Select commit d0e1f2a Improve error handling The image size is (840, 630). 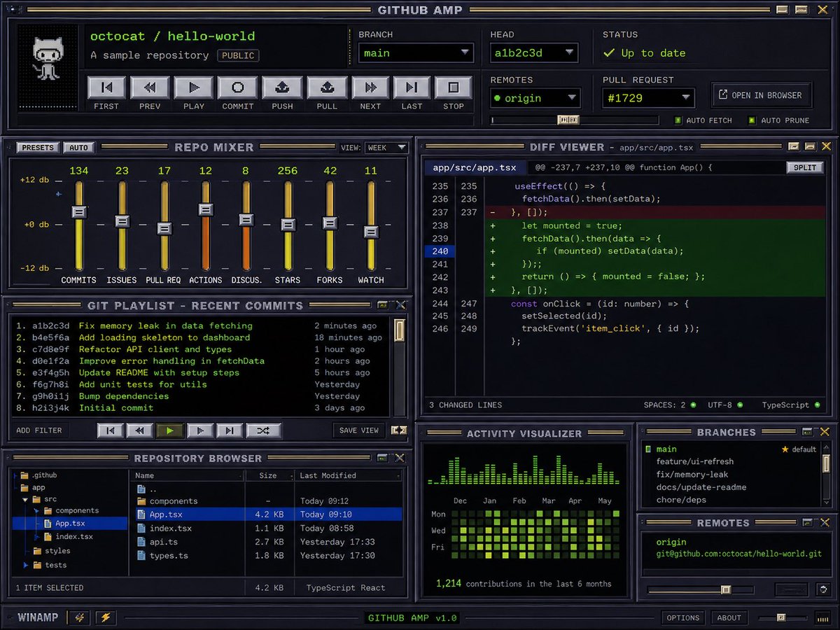click(201, 361)
